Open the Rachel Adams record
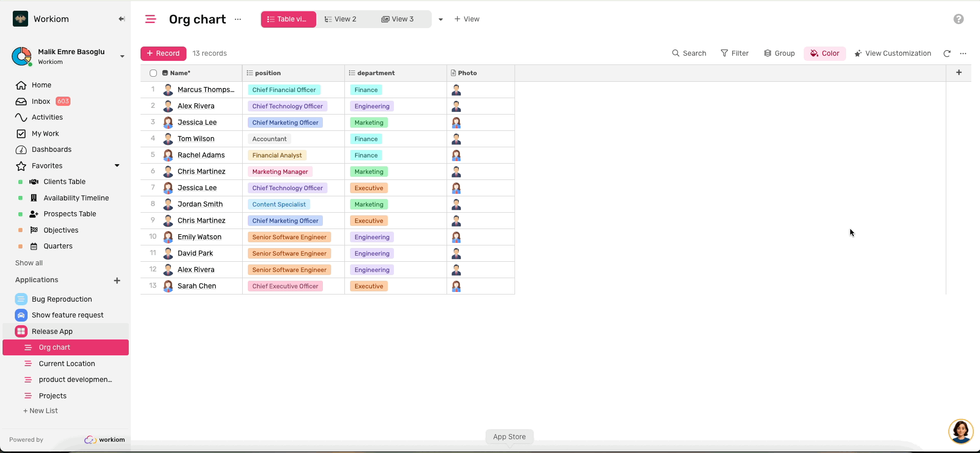980x453 pixels. pos(201,155)
